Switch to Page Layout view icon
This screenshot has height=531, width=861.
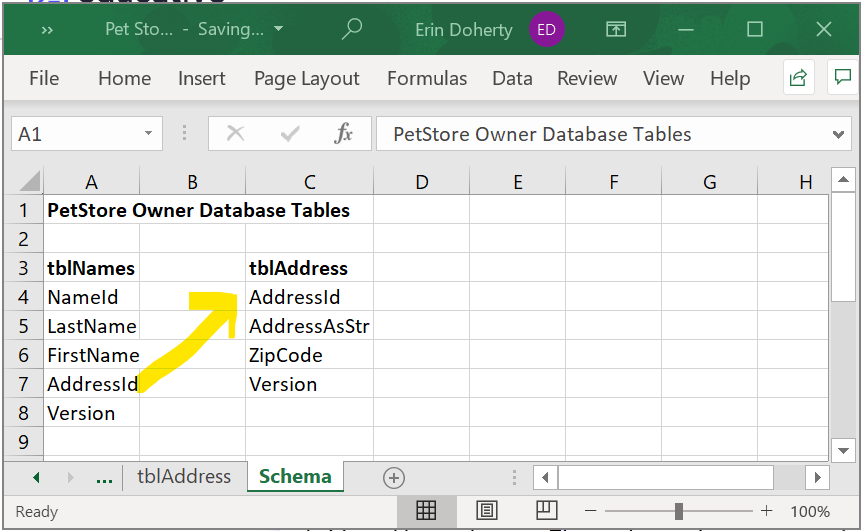[x=487, y=511]
